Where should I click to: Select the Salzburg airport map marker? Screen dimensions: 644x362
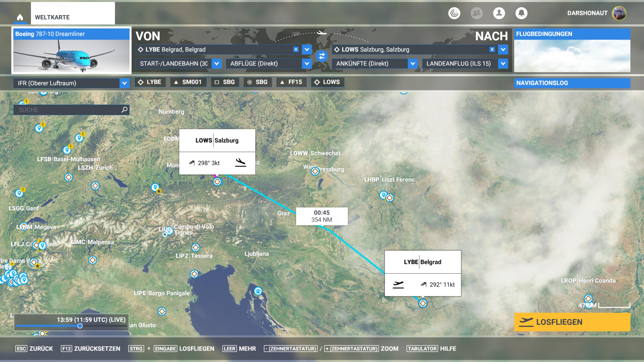pos(217,182)
